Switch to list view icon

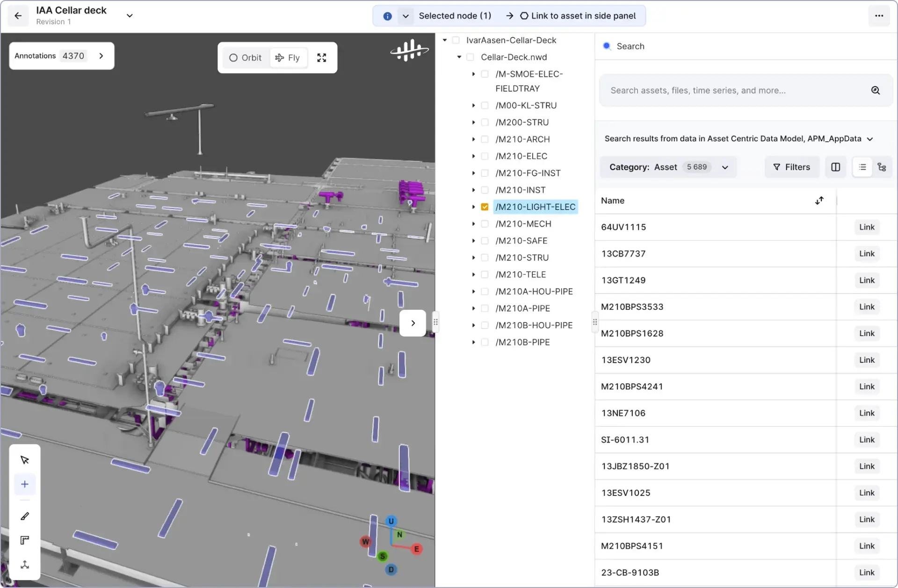[x=862, y=167]
